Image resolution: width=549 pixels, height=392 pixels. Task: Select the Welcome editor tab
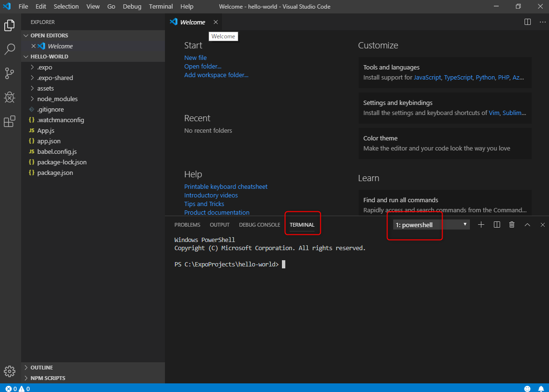tap(193, 22)
